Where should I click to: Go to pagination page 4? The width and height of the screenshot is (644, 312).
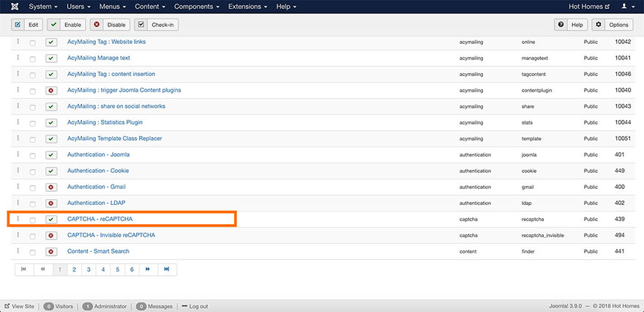(103, 270)
